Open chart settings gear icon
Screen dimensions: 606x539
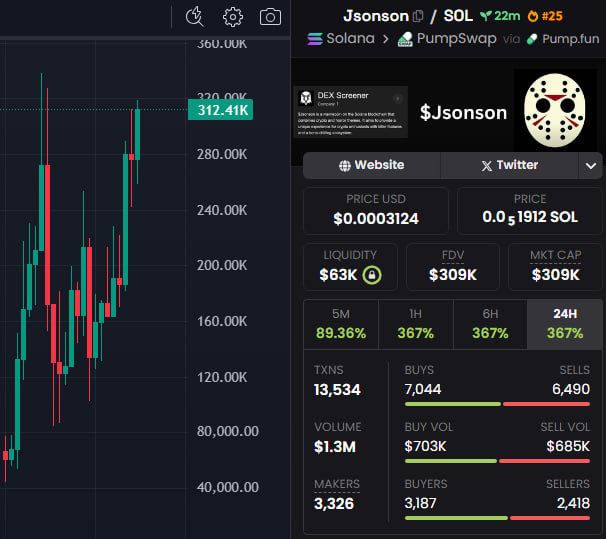233,17
